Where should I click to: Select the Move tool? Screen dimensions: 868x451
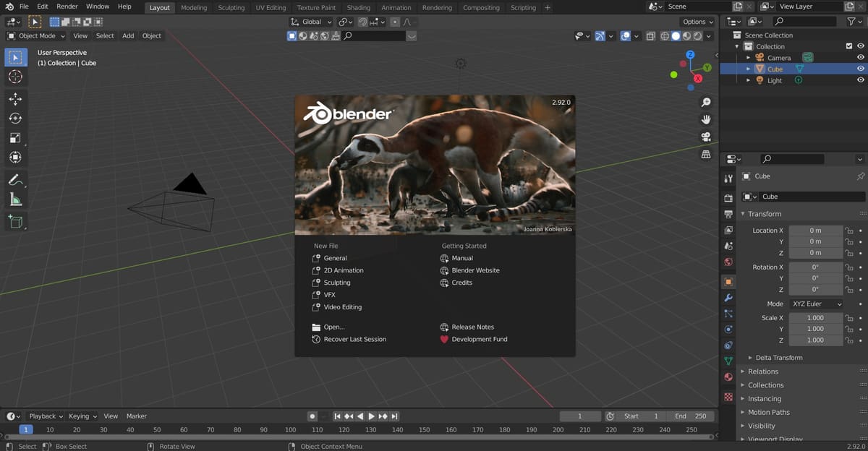(15, 99)
